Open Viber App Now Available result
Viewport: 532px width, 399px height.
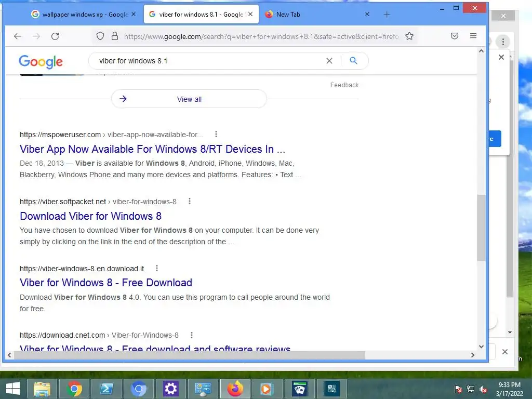[152, 149]
